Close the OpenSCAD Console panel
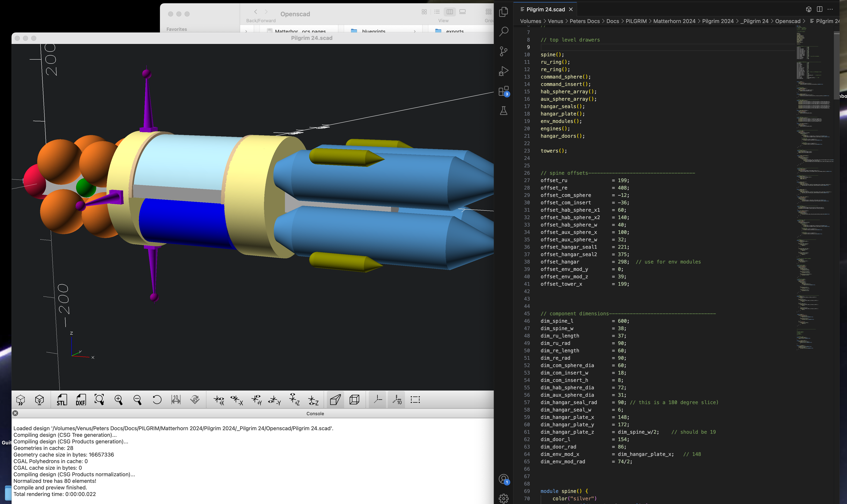847x504 pixels. [15, 413]
